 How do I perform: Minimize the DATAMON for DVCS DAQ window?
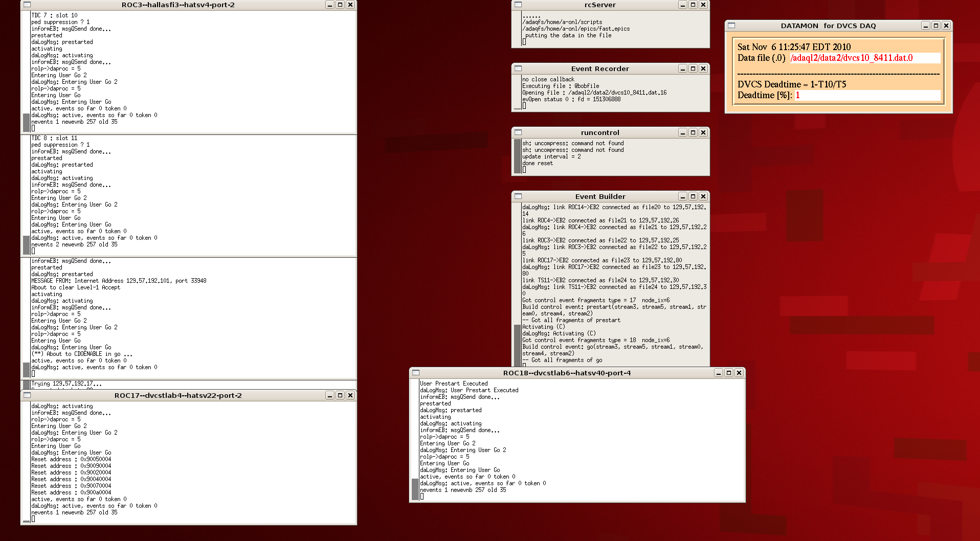926,26
